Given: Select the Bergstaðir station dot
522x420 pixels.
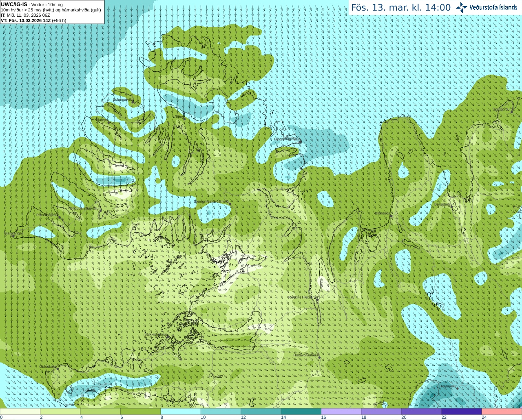Looking at the screenshot, I should coord(451,207).
